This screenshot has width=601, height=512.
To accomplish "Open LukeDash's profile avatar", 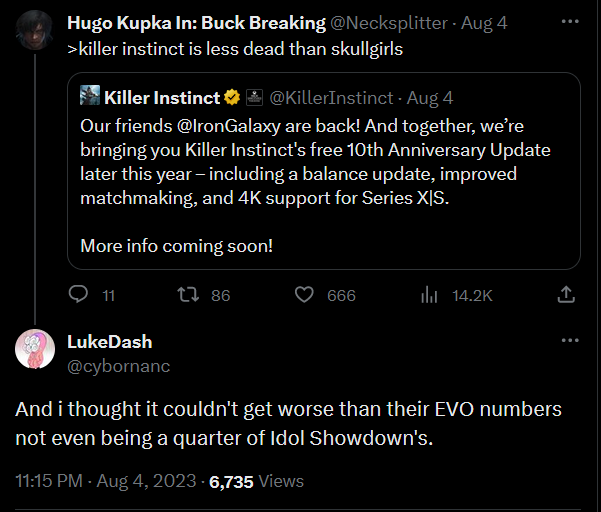I will [34, 350].
